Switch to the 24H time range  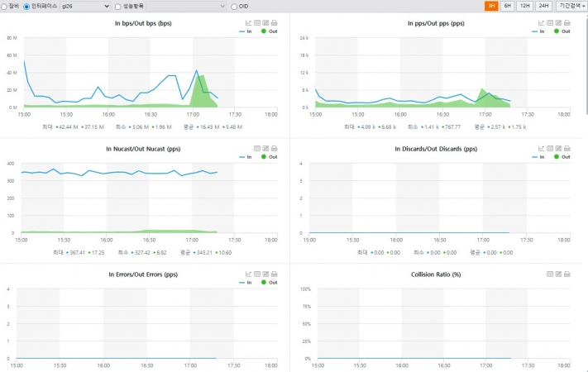[x=543, y=6]
